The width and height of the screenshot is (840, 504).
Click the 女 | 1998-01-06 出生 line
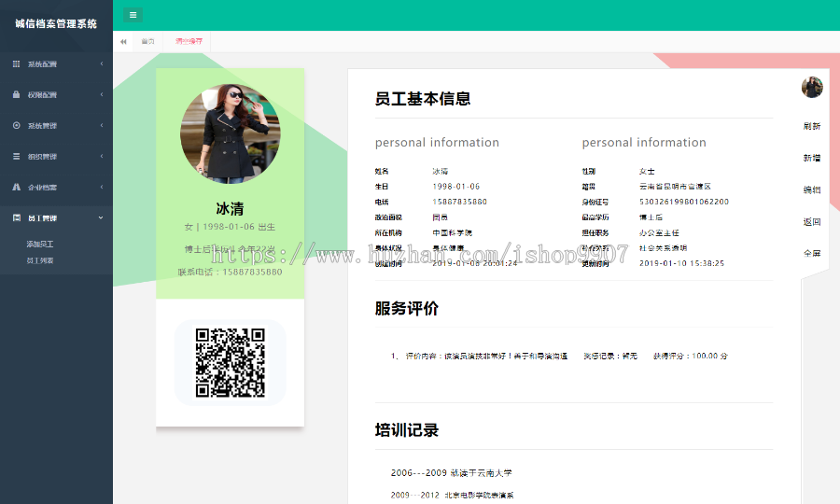(230, 227)
